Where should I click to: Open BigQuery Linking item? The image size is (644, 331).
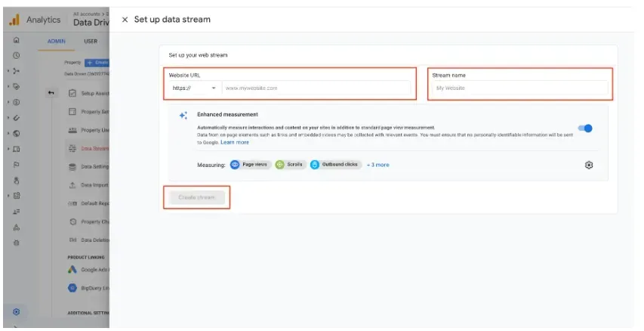pyautogui.click(x=88, y=288)
